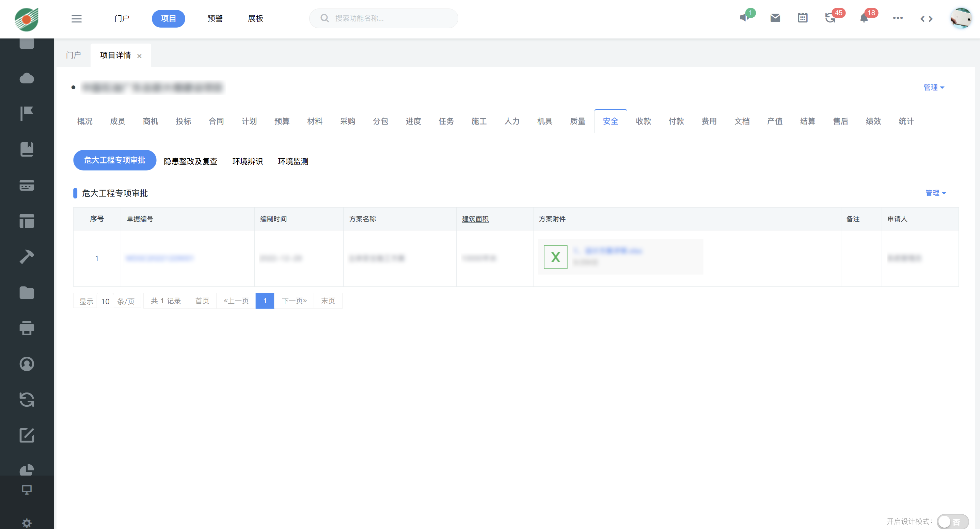
Task: Close the 项目详情 tab
Action: click(140, 56)
